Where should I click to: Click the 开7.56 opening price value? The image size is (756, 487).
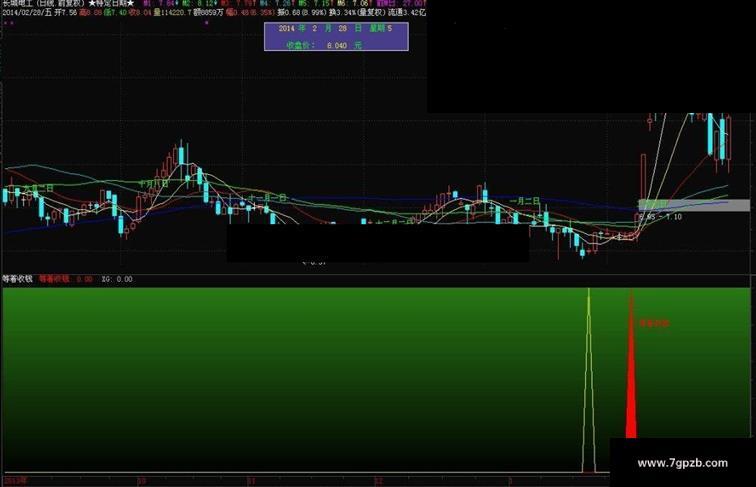[x=66, y=13]
